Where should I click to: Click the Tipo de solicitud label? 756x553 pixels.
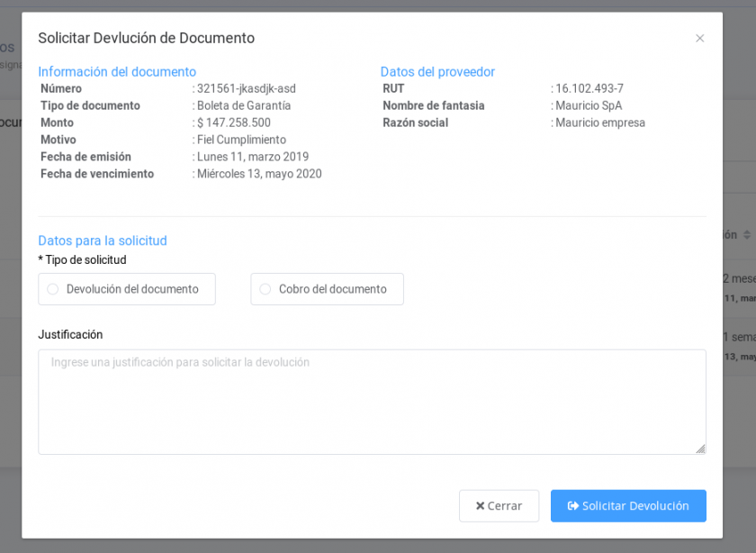coord(81,259)
